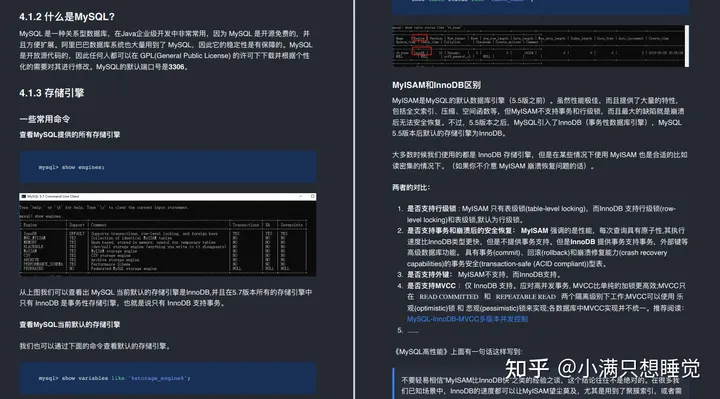Open the MySQL 5.7 Command Line Client screenshot
The width and height of the screenshot is (720, 399).
click(x=168, y=235)
